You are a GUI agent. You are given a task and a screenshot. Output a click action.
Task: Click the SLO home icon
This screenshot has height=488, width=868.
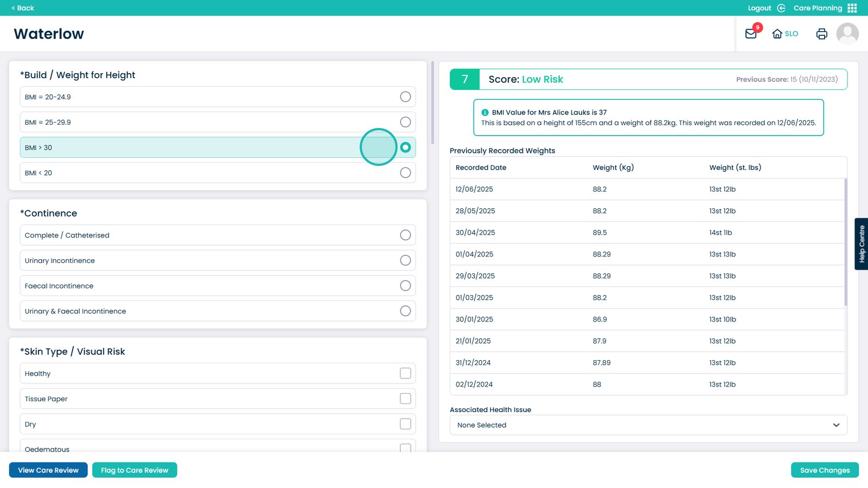(777, 34)
